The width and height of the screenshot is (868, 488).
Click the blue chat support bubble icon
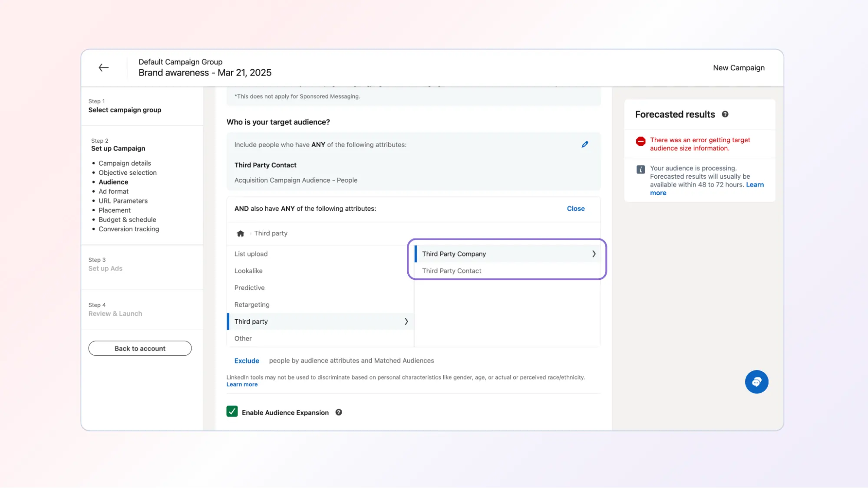[x=756, y=382]
